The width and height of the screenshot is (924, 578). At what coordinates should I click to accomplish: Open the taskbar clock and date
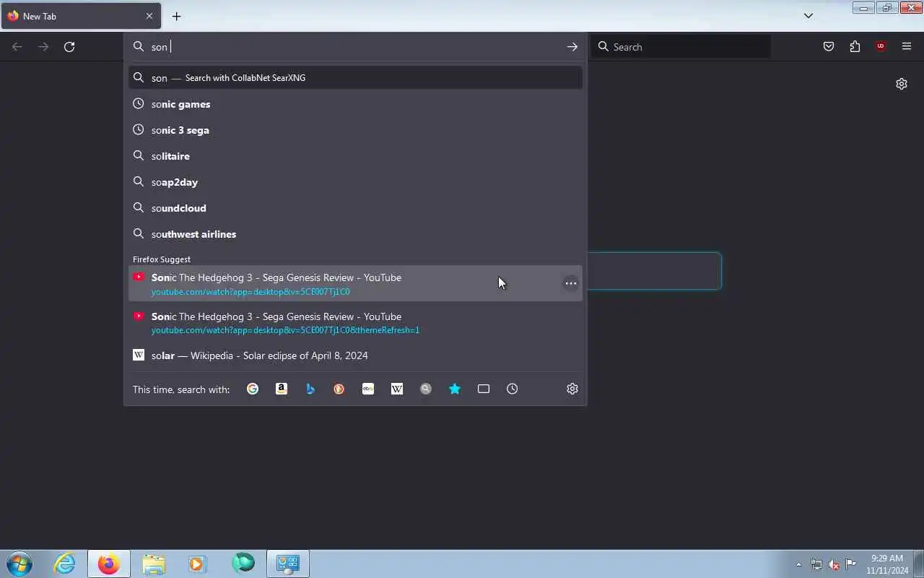887,564
